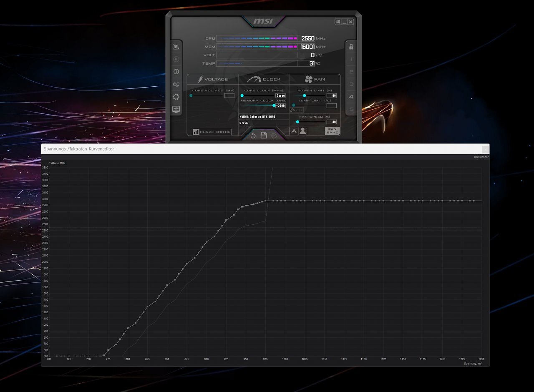This screenshot has height=392, width=534.
Task: Show the information panel icon
Action: (x=176, y=72)
